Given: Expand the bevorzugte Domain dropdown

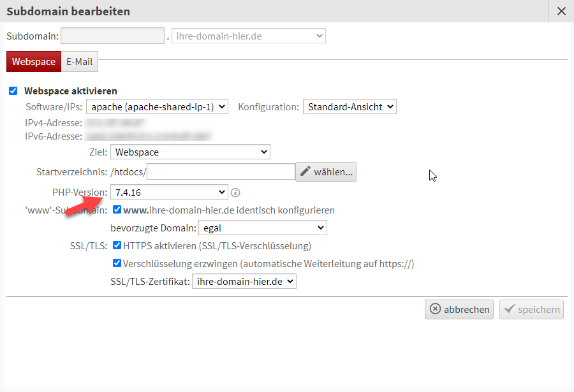Looking at the screenshot, I should [262, 228].
